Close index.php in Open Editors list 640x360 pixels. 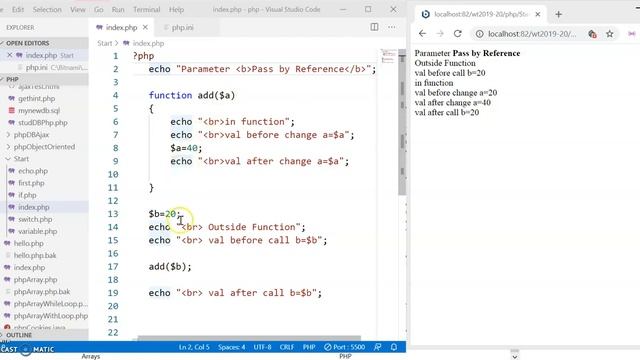click(9, 55)
